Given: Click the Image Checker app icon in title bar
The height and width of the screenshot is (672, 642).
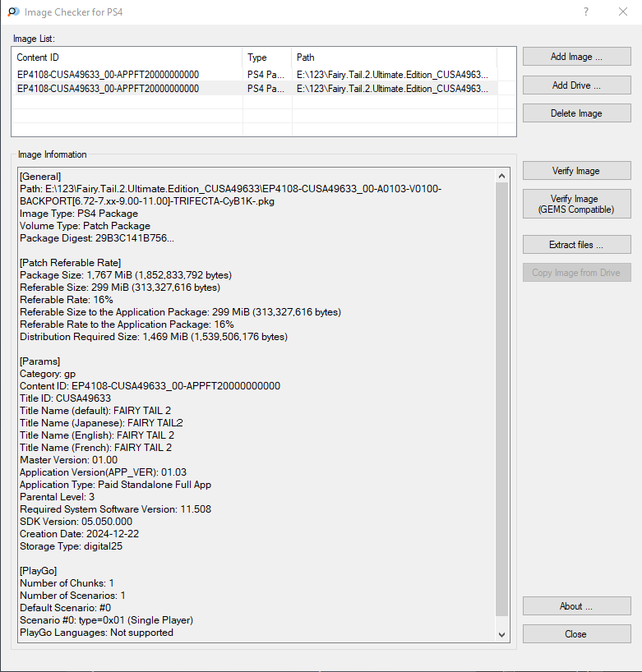Looking at the screenshot, I should 14,12.
